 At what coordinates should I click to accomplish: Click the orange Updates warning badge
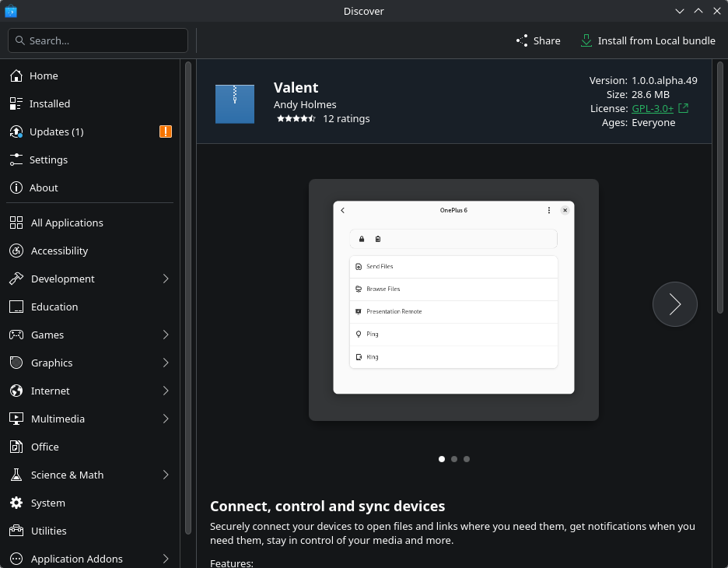coord(166,131)
